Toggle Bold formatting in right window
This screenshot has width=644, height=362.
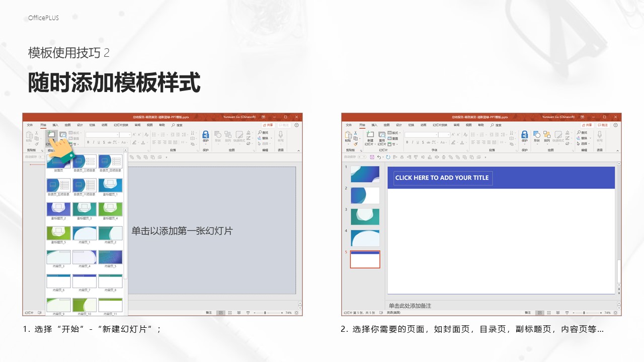click(407, 142)
